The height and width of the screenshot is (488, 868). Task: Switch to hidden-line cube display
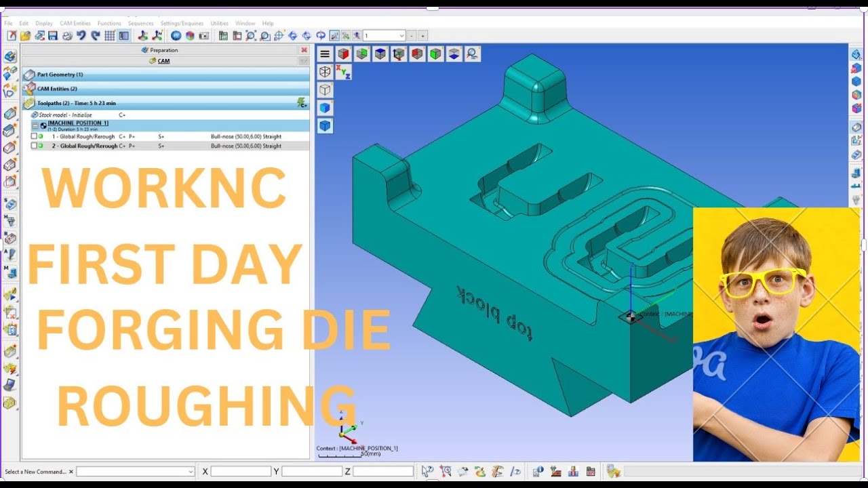pyautogui.click(x=325, y=89)
